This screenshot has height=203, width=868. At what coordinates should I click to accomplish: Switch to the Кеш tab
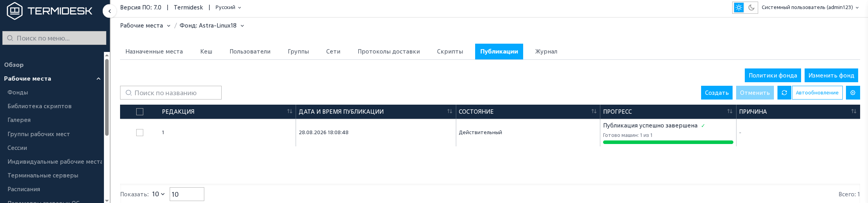[x=206, y=52]
